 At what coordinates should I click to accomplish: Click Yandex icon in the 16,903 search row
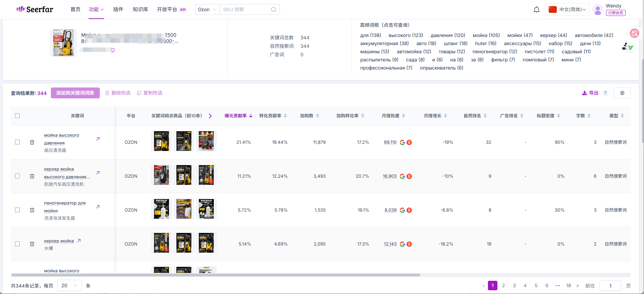[x=409, y=176]
